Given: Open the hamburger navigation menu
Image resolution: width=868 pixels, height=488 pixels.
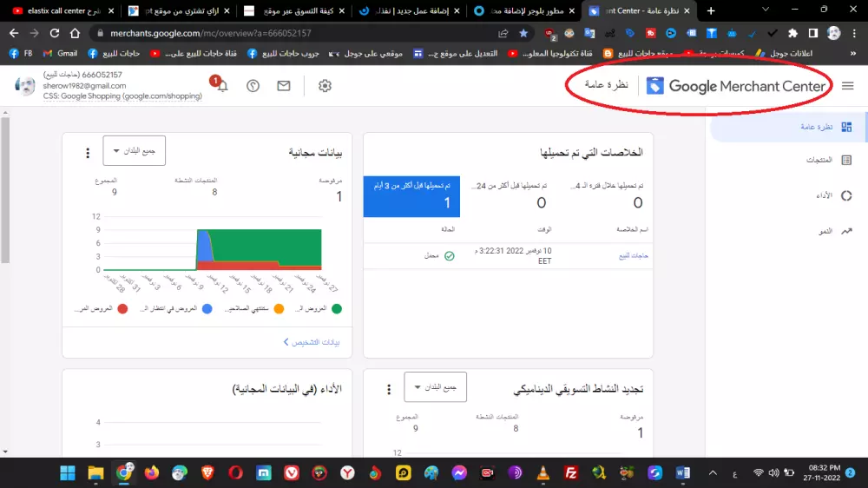Looking at the screenshot, I should click(x=847, y=86).
